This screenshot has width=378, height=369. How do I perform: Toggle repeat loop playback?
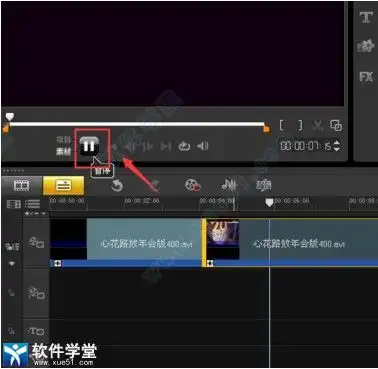click(x=184, y=146)
